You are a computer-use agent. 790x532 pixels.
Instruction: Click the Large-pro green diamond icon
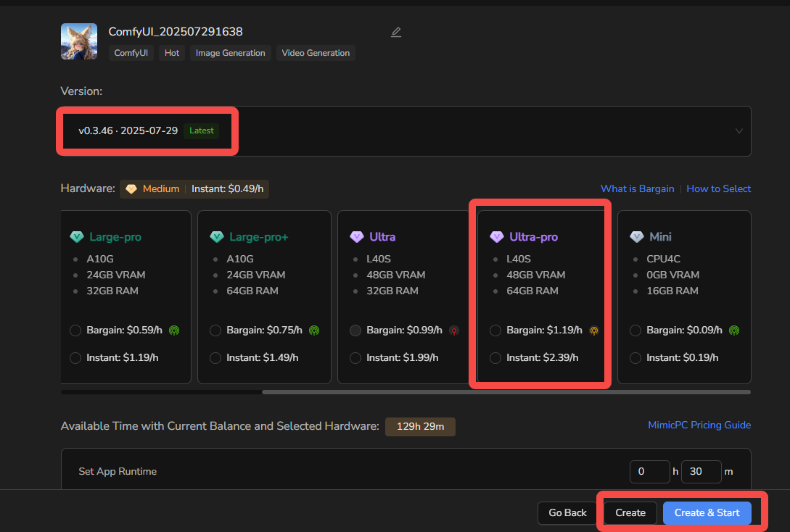[77, 236]
